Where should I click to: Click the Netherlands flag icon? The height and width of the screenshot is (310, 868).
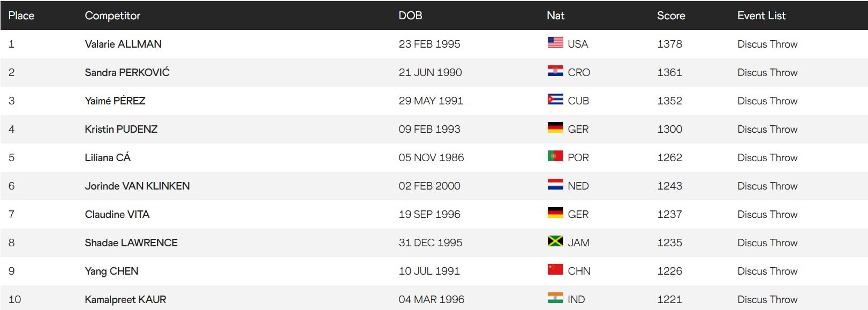click(555, 185)
